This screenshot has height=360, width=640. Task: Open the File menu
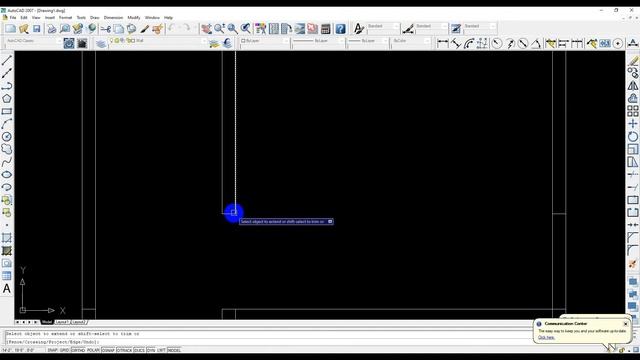(13, 18)
